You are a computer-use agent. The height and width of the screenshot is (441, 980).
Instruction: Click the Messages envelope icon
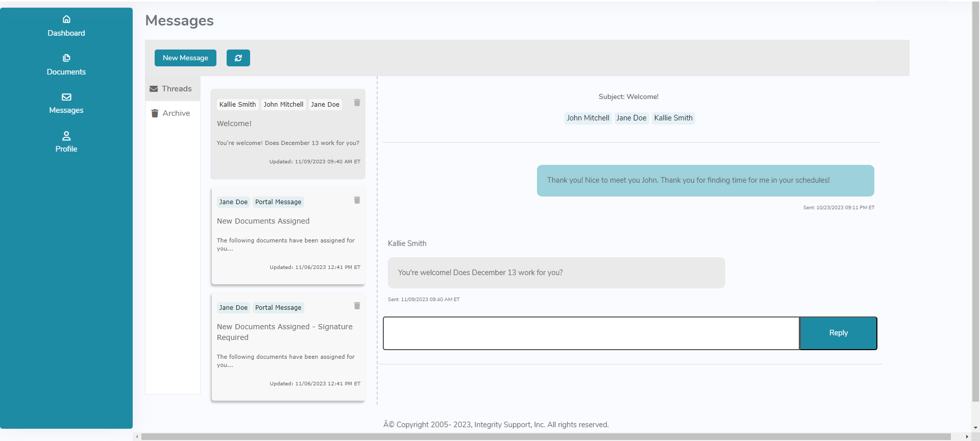pyautogui.click(x=66, y=97)
